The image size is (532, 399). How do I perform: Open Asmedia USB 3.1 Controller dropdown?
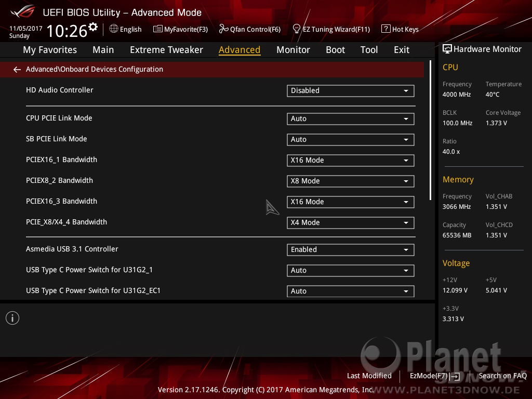(350, 250)
